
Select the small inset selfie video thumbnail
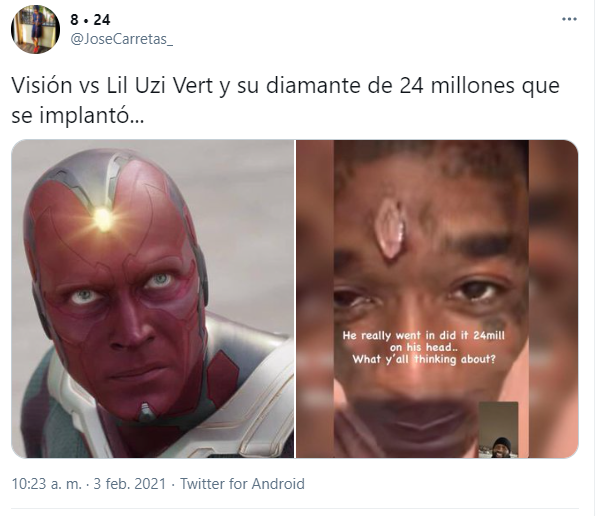498,430
